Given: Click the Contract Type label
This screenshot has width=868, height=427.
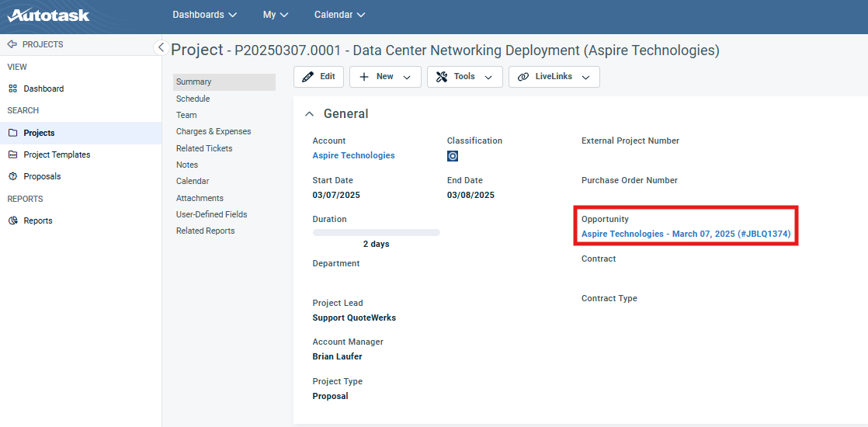Looking at the screenshot, I should [x=609, y=298].
